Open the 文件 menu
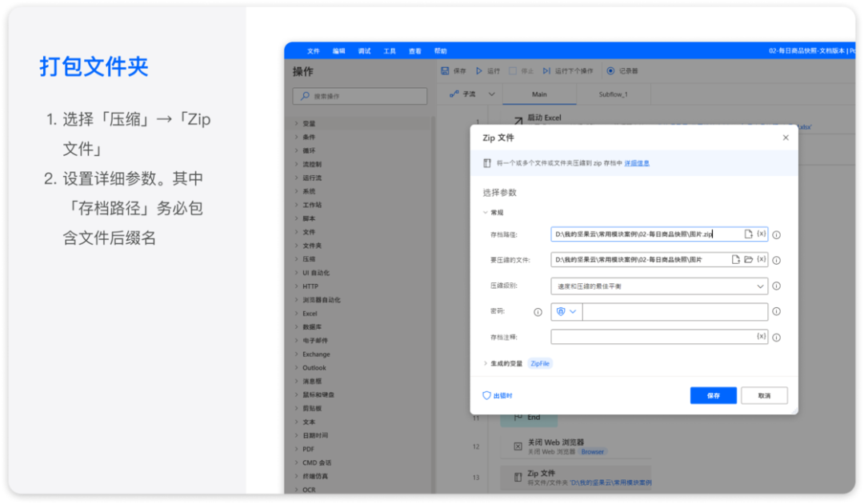 click(x=313, y=50)
